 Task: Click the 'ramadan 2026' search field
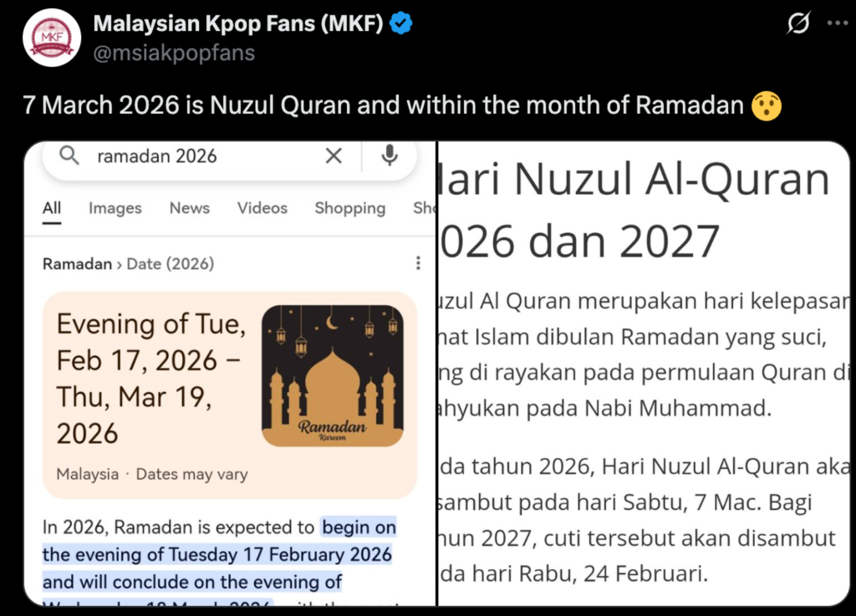coord(201,156)
